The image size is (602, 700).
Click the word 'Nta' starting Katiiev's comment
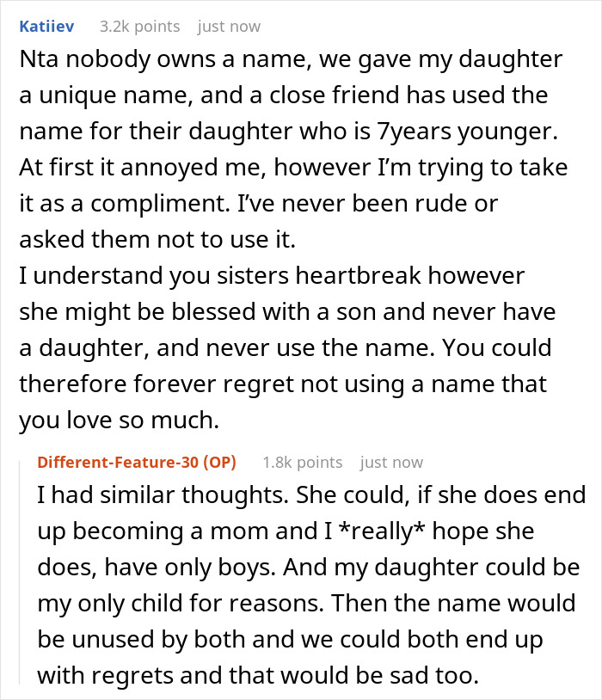point(39,59)
